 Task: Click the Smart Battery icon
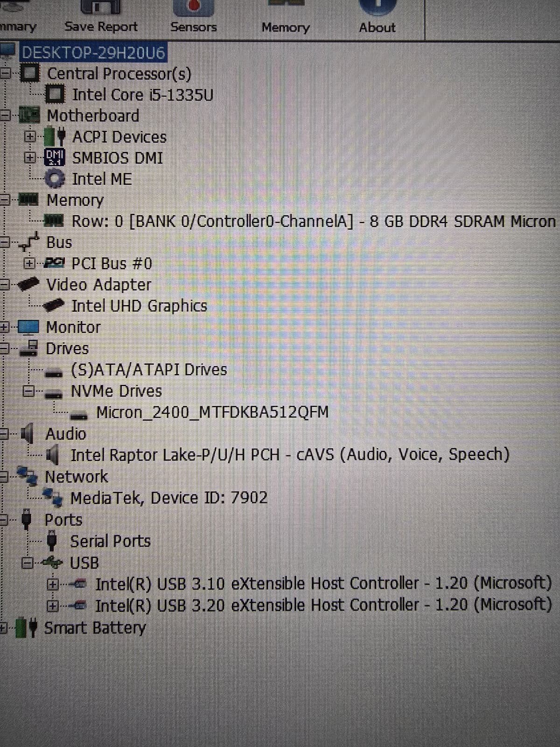click(x=27, y=628)
